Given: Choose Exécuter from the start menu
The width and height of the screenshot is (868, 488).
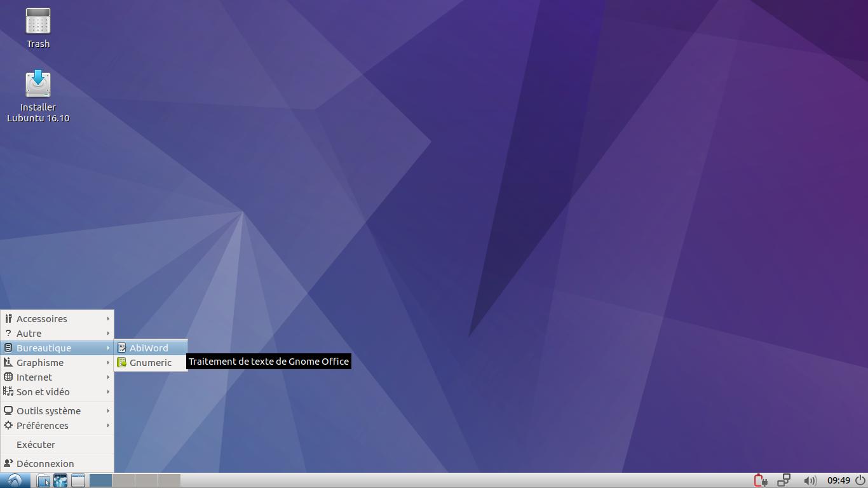Looking at the screenshot, I should 57,444.
